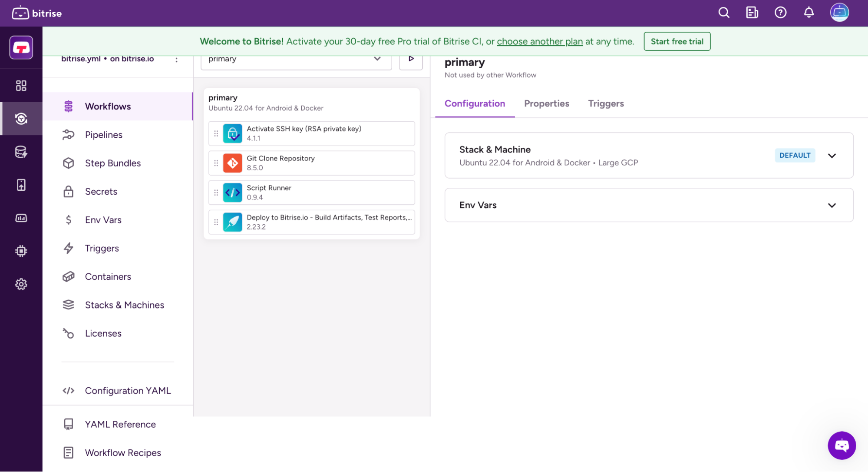Open Step Bundles in the sidebar

click(x=118, y=163)
